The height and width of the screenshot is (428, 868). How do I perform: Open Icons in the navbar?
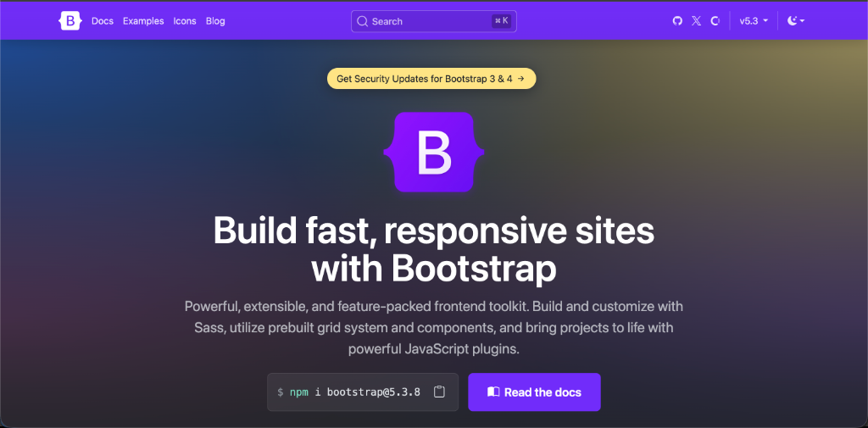tap(185, 21)
